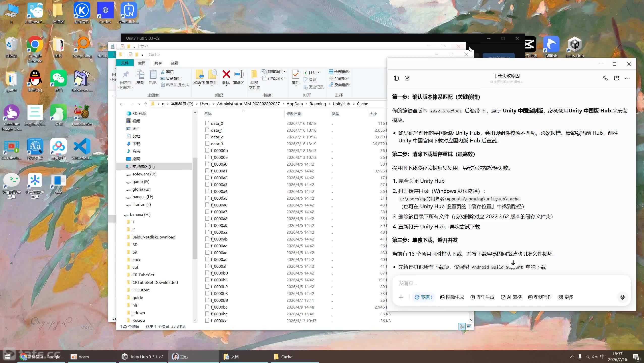Click the message input field (发消息)
The width and height of the screenshot is (644, 363).
(512, 283)
